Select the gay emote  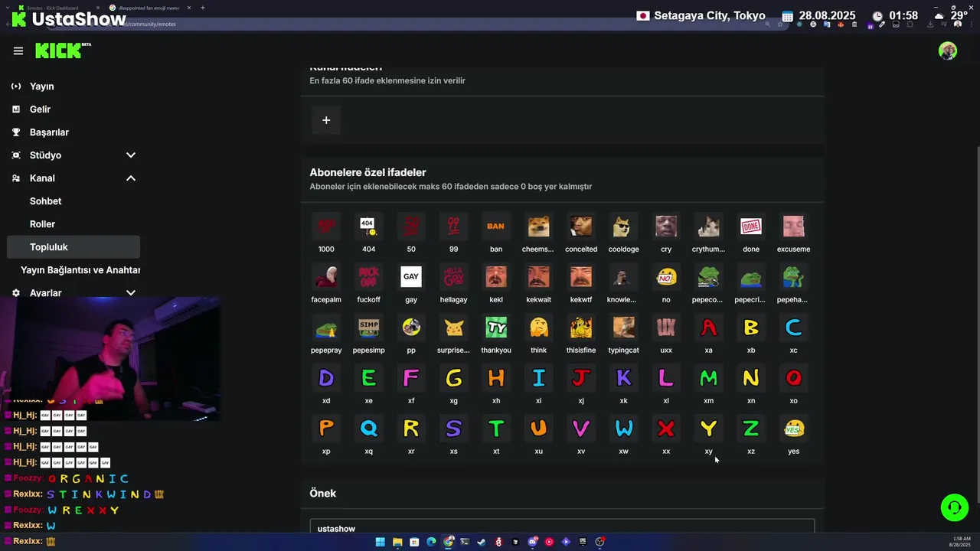tap(411, 277)
